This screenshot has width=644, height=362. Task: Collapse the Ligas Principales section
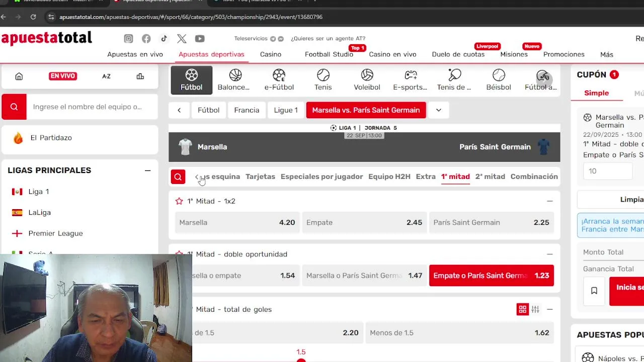tap(147, 170)
